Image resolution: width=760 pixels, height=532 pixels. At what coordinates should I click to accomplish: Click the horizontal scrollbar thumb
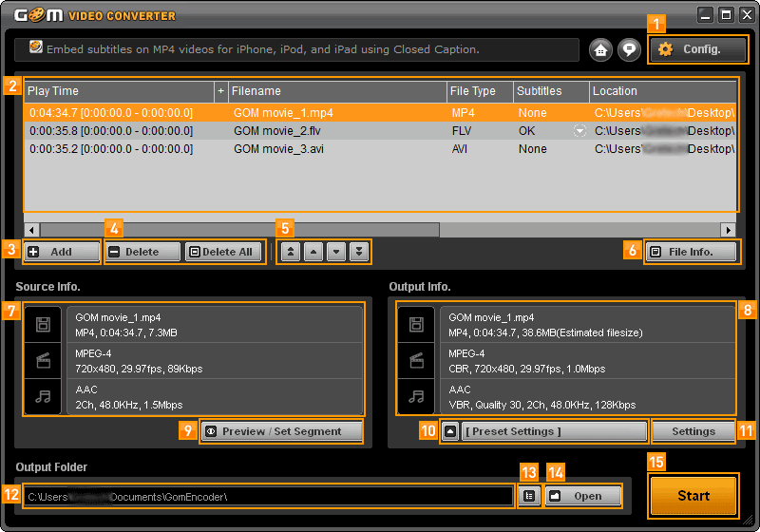coord(240,230)
